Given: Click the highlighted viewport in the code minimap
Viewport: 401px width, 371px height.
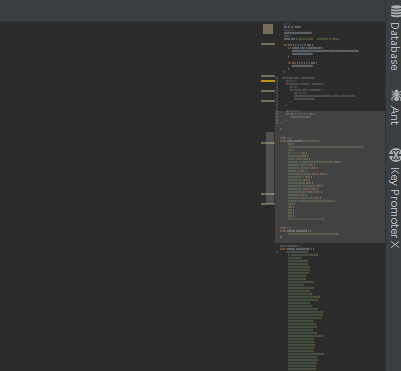Looking at the screenshot, I should [x=330, y=177].
